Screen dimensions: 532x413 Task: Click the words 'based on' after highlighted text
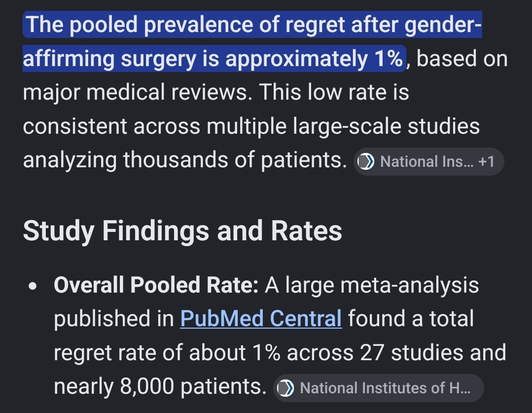(x=462, y=58)
